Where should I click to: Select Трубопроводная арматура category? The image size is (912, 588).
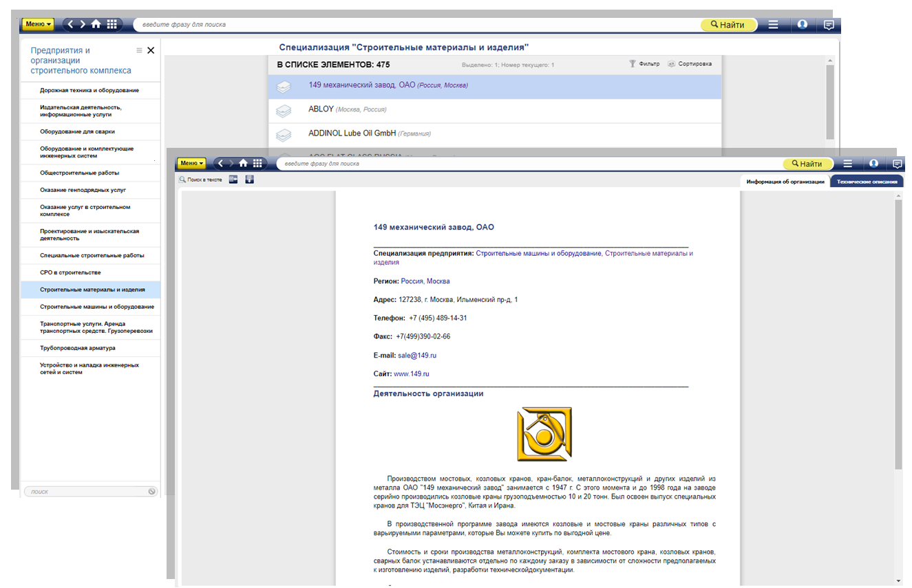(x=90, y=348)
